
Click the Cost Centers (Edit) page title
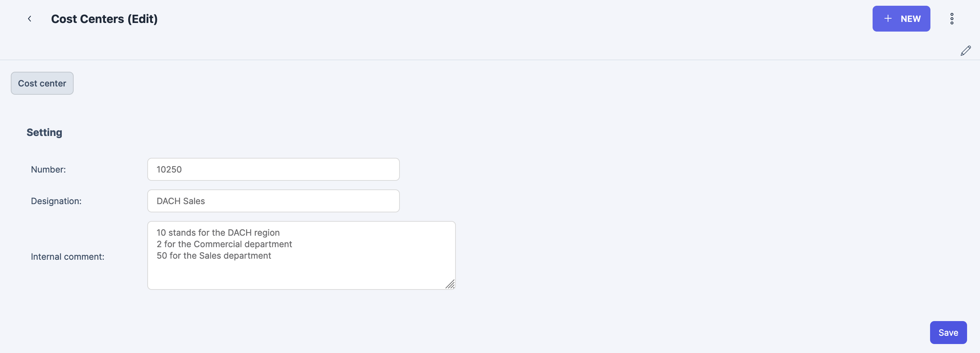pos(104,19)
